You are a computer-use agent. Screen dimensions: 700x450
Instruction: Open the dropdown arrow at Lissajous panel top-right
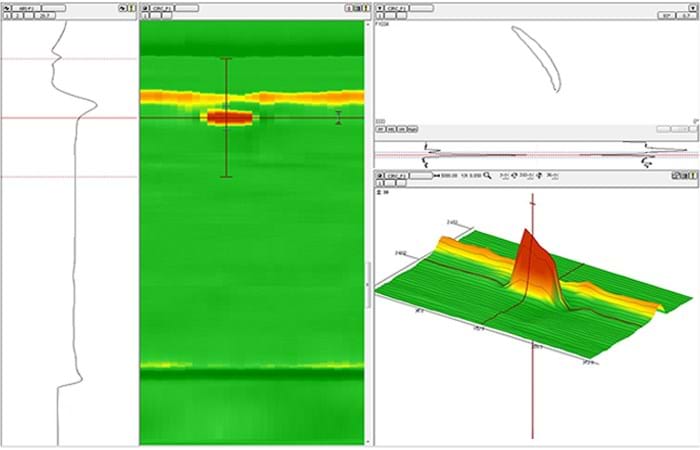coord(692,6)
